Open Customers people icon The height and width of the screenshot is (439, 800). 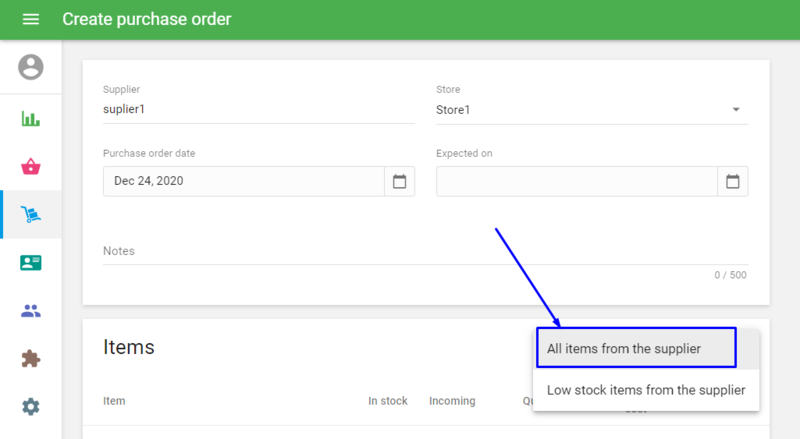pos(31,311)
